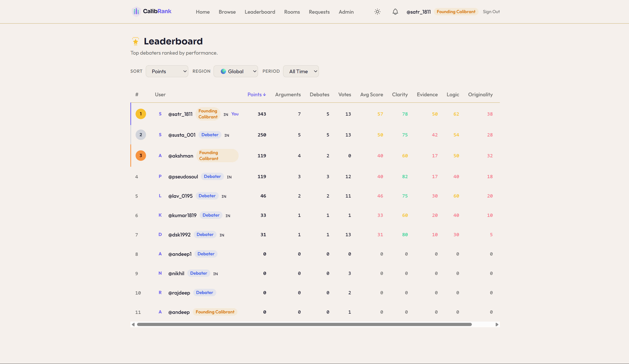Click the silver rank 2 medal badge
This screenshot has width=629, height=364.
tap(141, 134)
